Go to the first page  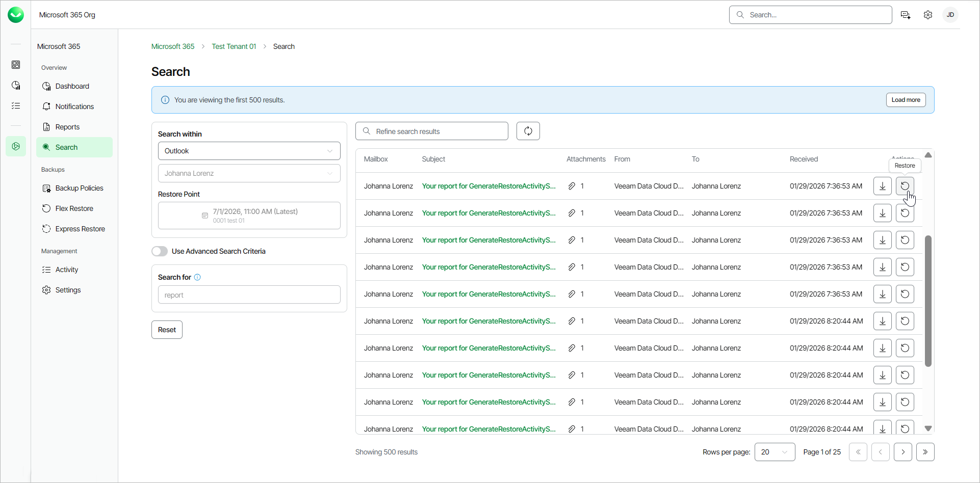tap(858, 452)
